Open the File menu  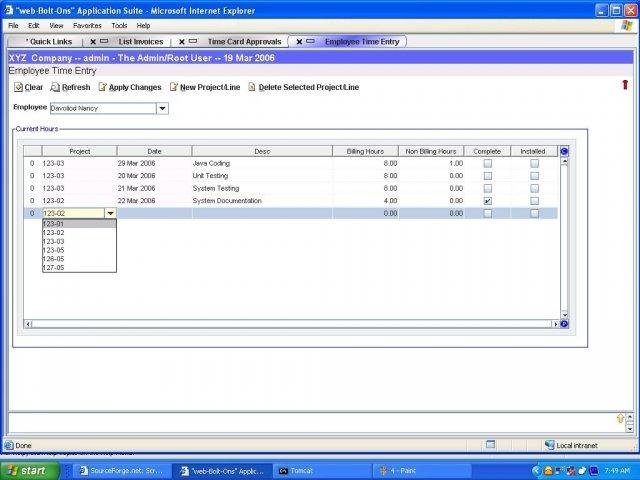tap(13, 25)
